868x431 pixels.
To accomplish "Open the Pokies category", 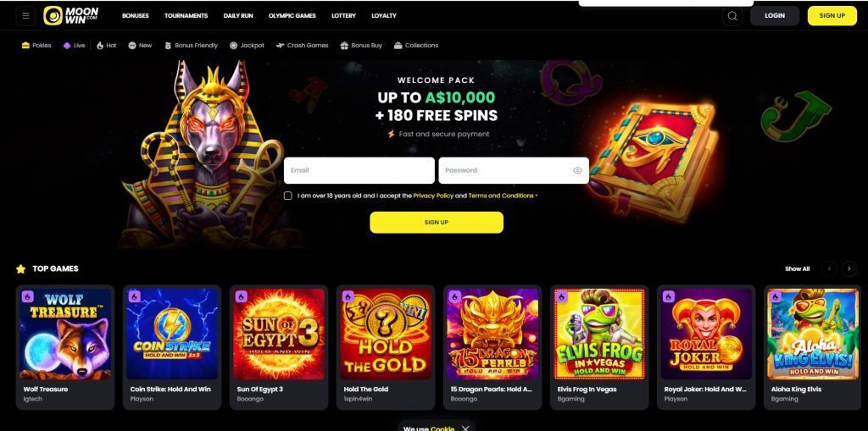I will point(36,46).
